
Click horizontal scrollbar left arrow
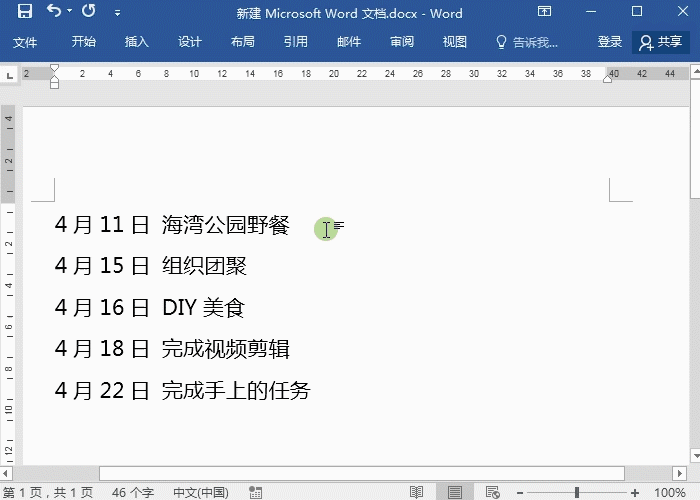pos(5,473)
